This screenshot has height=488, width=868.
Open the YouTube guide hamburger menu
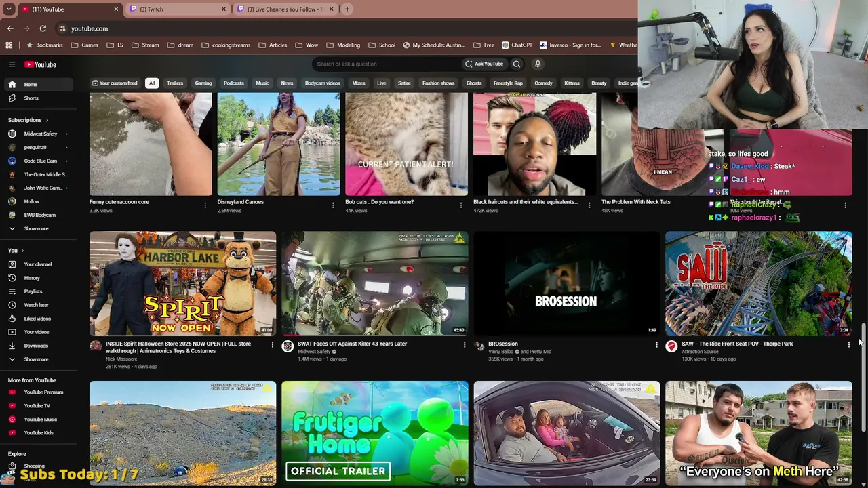[12, 64]
